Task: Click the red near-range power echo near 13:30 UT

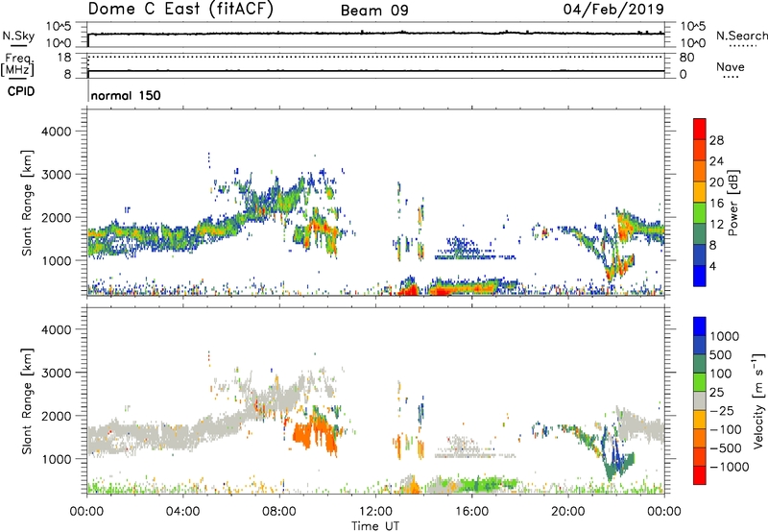Action: [x=409, y=289]
